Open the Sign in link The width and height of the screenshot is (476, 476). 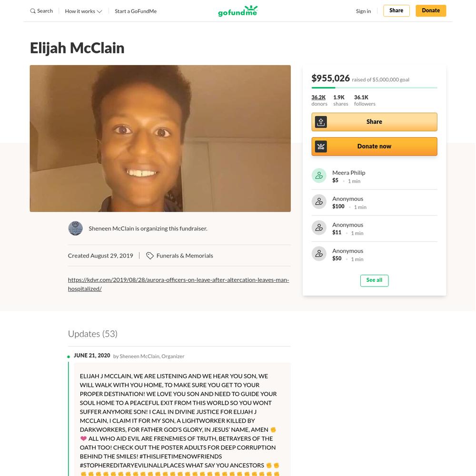click(x=363, y=11)
